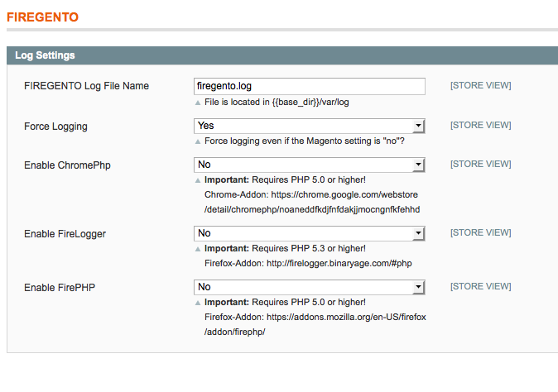Click the 'Requires PHP 5.3 or higher!' note
This screenshot has width=558, height=392.
(x=309, y=248)
